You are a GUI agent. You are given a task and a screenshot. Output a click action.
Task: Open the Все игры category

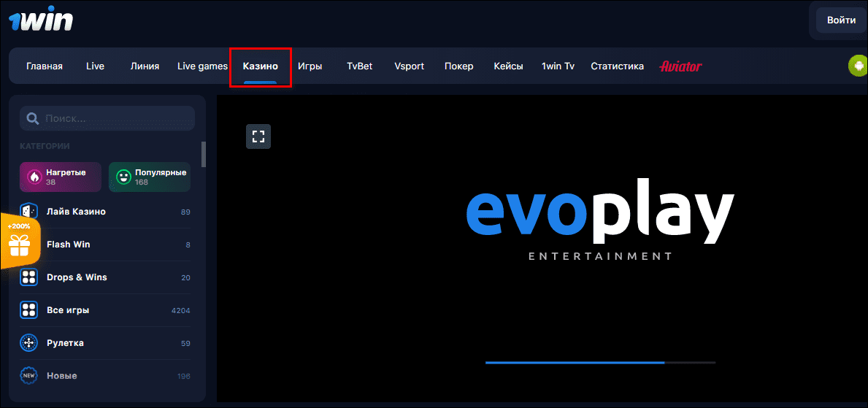[x=105, y=310]
